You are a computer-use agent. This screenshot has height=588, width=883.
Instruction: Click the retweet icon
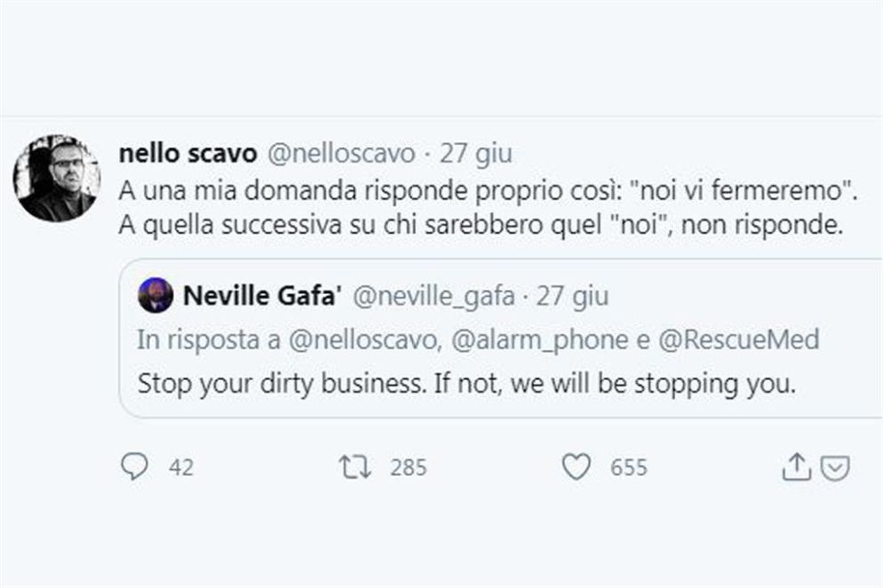(x=354, y=465)
